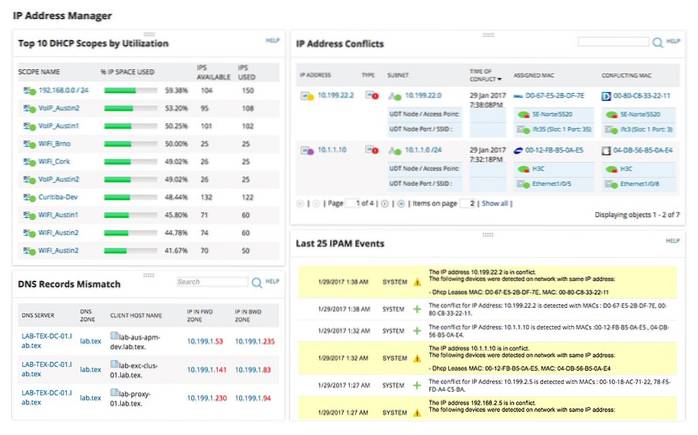Click the green plus icon on second IPAM event
Image resolution: width=698 pixels, height=435 pixels.
click(417, 310)
